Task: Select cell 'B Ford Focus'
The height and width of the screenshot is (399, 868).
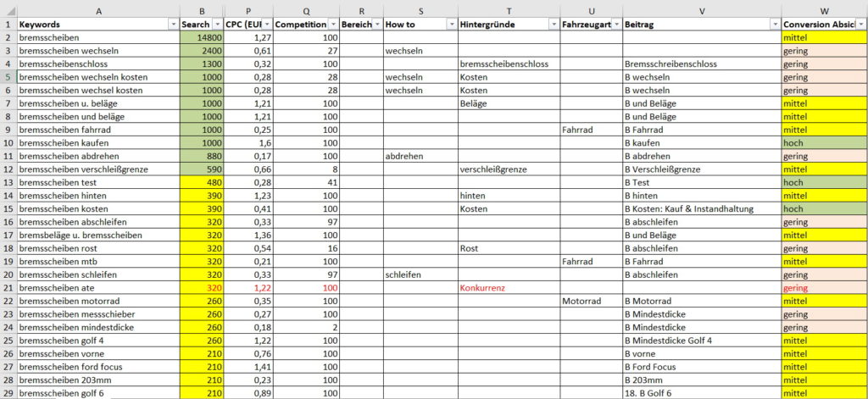Action: pyautogui.click(x=702, y=367)
